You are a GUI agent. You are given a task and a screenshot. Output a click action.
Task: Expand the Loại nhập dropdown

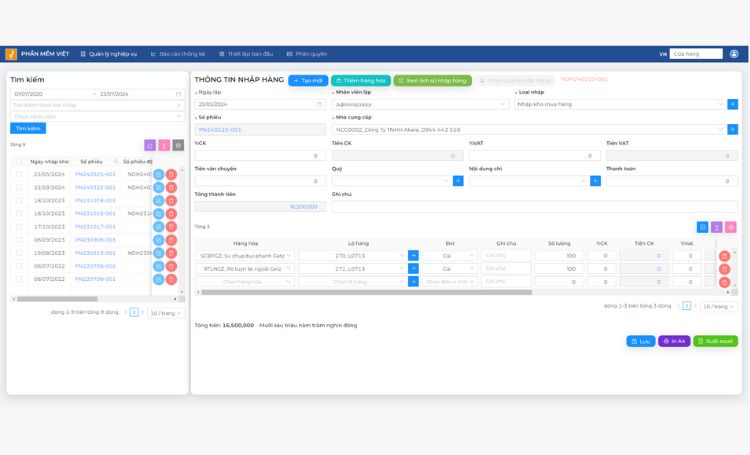620,104
